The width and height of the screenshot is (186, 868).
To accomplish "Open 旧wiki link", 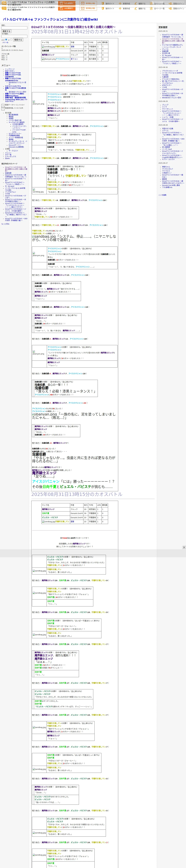I will point(7,158).
